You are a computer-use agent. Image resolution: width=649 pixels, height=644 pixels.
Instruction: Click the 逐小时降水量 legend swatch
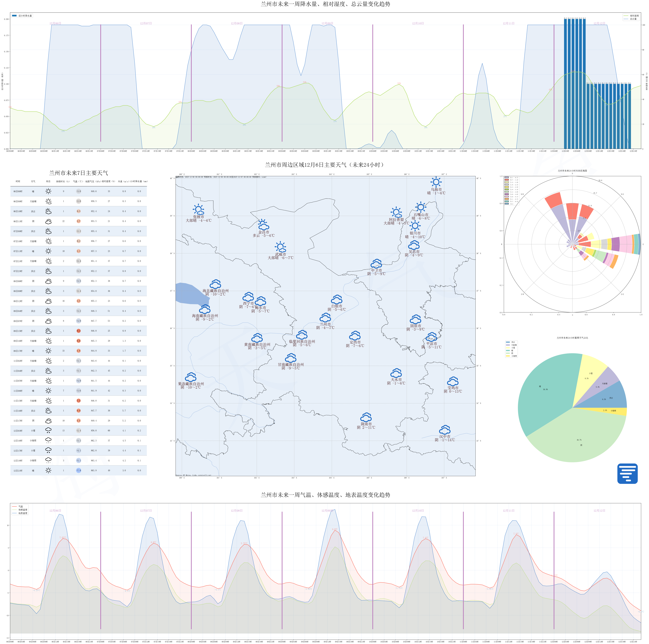[14, 16]
